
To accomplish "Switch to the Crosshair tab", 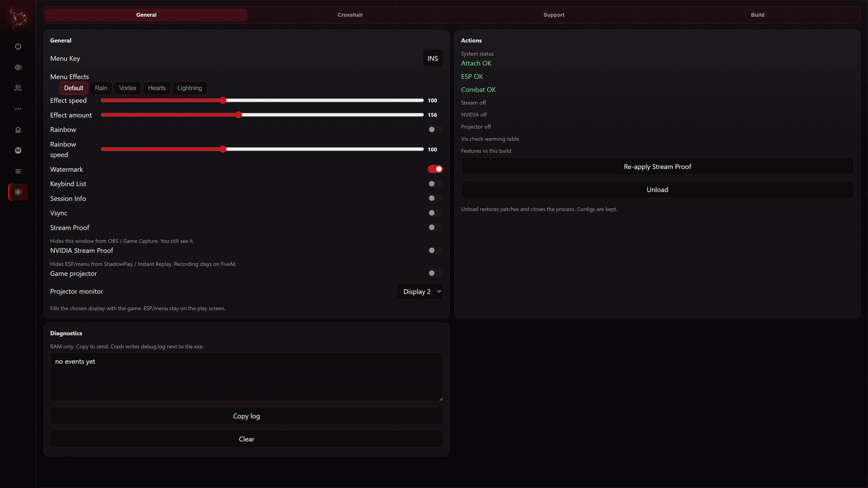I will click(x=350, y=15).
